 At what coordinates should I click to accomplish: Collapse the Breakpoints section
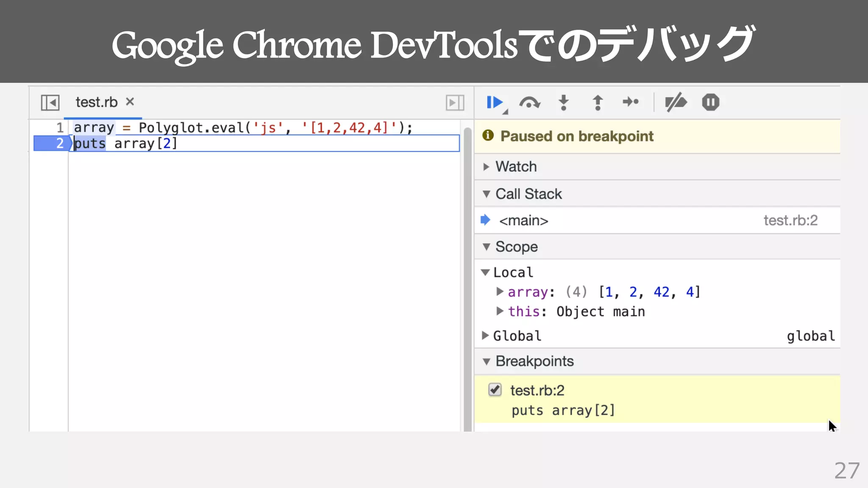pyautogui.click(x=487, y=361)
